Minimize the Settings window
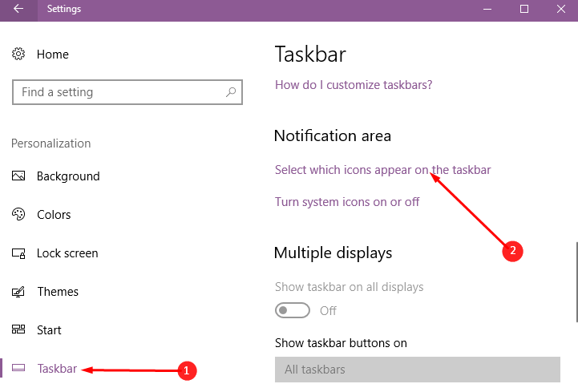This screenshot has height=392, width=578. coord(487,9)
